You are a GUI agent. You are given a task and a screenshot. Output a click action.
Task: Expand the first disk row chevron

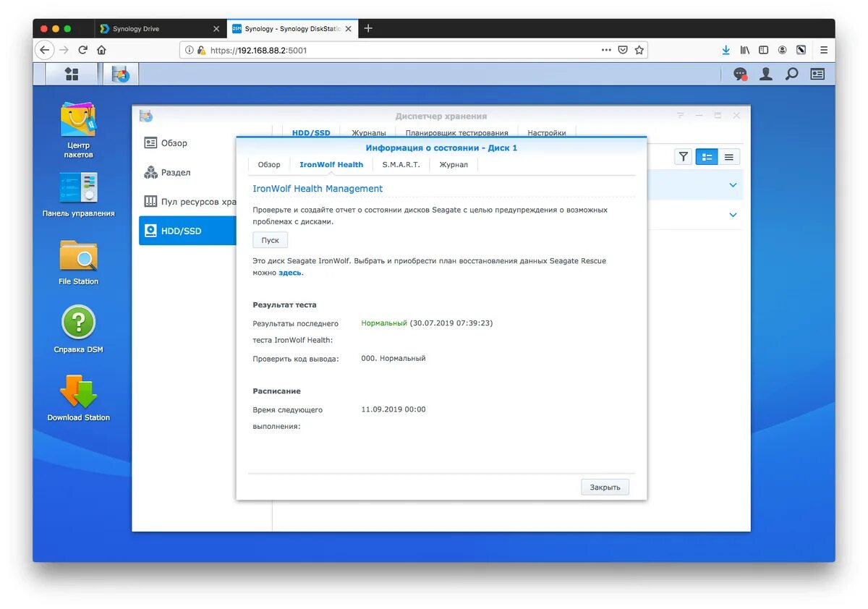point(733,185)
